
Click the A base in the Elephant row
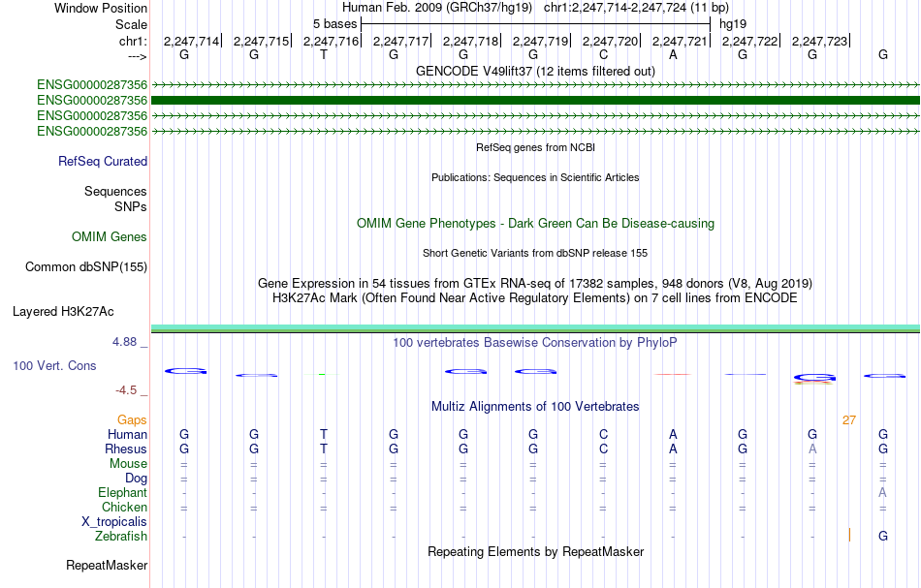[882, 493]
